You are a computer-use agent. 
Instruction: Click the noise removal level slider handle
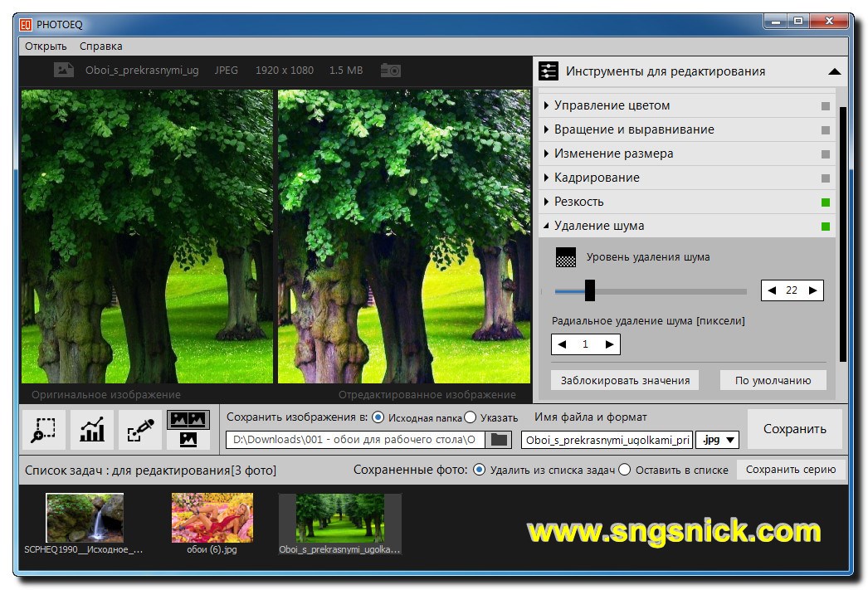click(x=590, y=290)
